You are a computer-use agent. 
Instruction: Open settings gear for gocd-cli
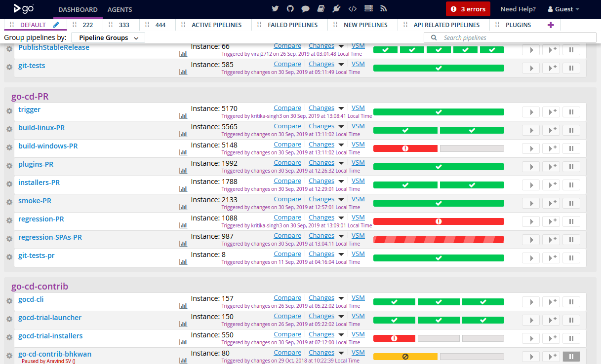9,301
